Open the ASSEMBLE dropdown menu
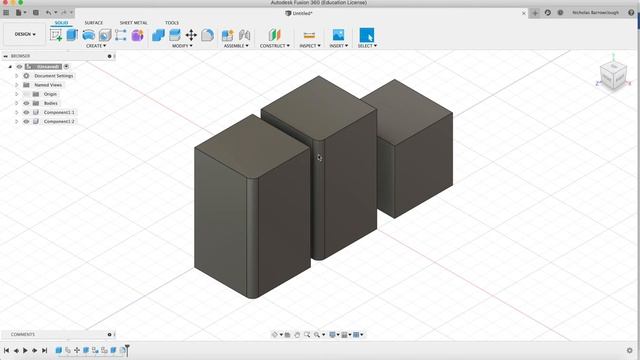Image resolution: width=640 pixels, height=360 pixels. tap(236, 46)
